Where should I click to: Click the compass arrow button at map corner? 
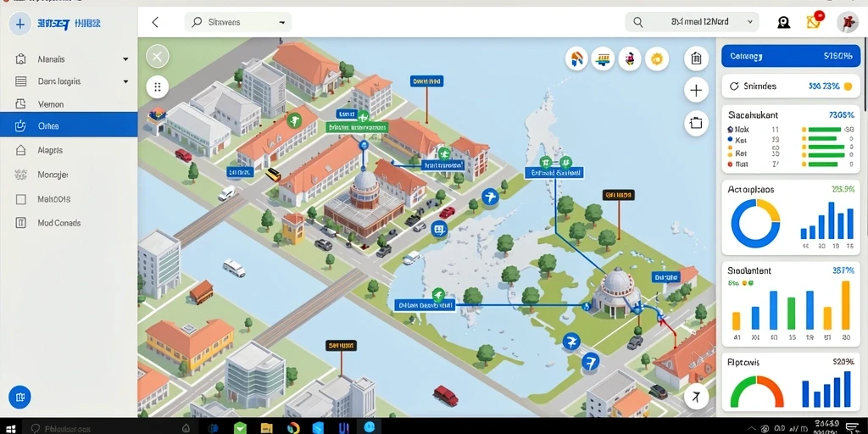pyautogui.click(x=697, y=397)
